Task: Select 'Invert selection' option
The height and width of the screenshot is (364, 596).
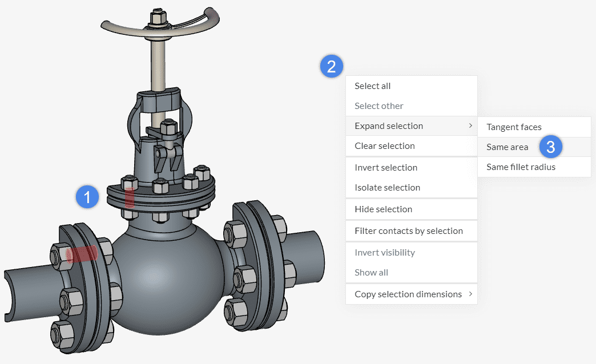Action: (386, 168)
